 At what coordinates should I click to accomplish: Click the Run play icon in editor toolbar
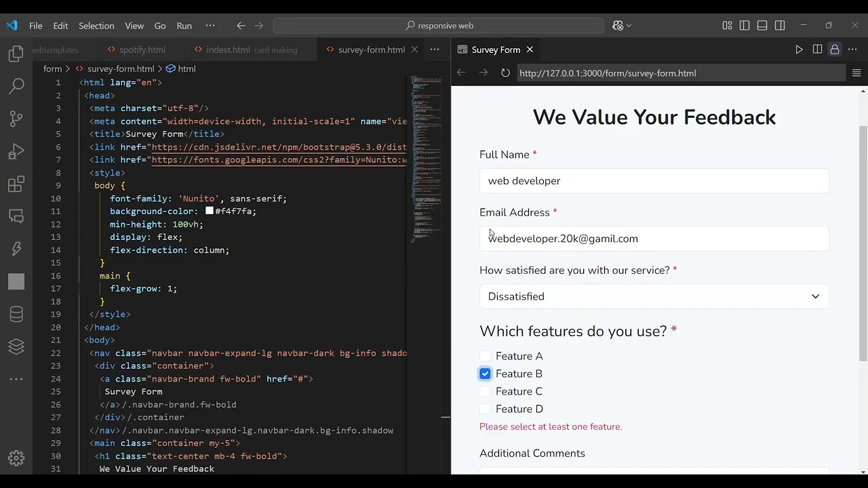coord(799,49)
